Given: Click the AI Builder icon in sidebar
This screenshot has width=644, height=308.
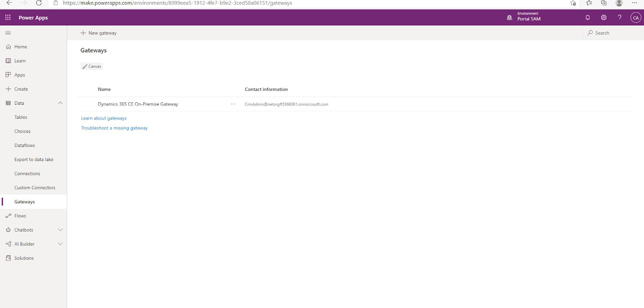Looking at the screenshot, I should point(8,244).
